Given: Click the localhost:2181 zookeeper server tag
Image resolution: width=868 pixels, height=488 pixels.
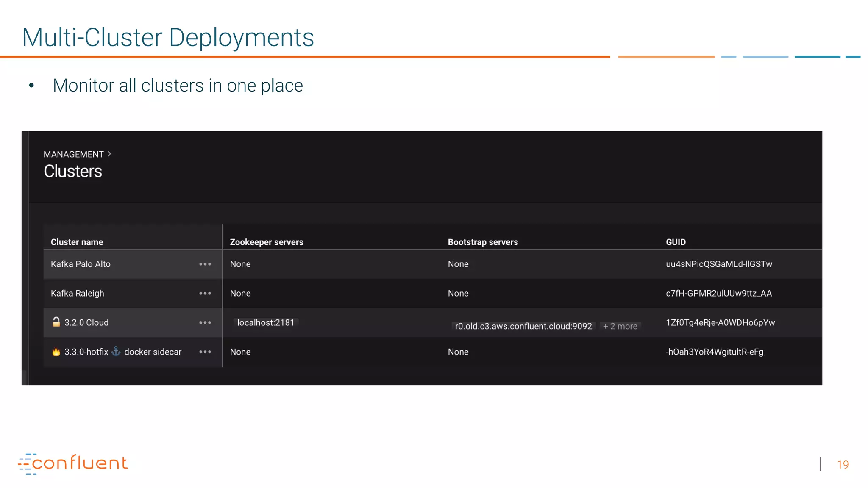Looking at the screenshot, I should pyautogui.click(x=266, y=322).
